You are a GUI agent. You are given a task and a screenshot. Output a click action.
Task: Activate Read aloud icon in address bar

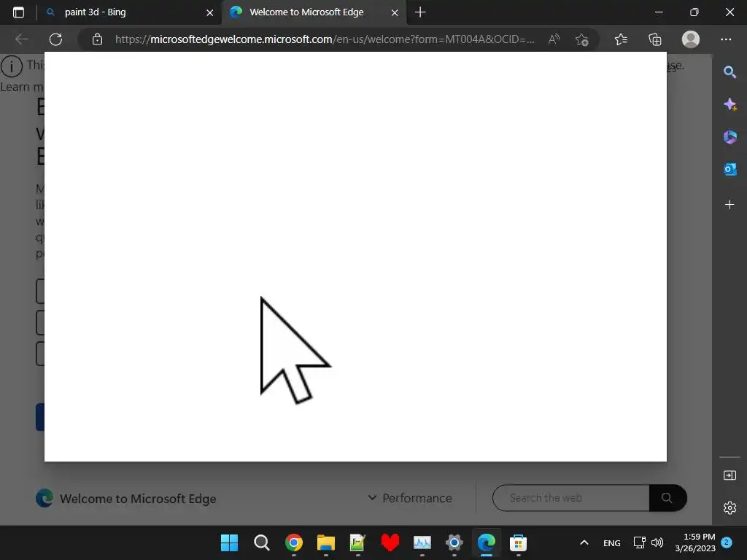pos(554,39)
